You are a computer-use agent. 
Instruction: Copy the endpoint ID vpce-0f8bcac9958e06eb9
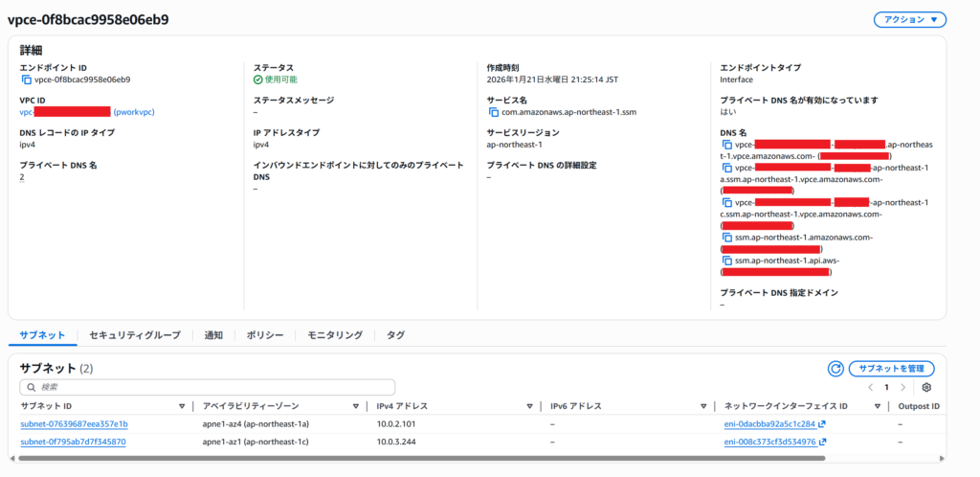tap(26, 80)
